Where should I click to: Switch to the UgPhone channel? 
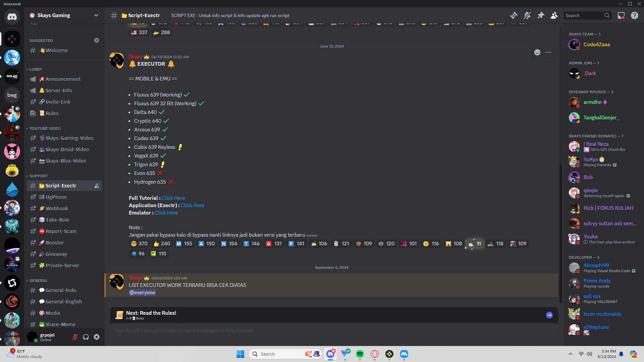pos(64,197)
